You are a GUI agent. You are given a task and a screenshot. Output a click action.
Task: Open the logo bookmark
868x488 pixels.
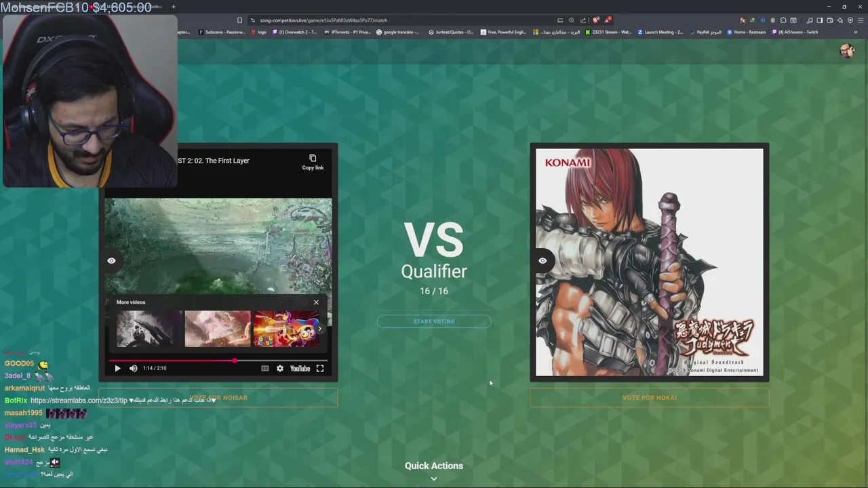258,32
